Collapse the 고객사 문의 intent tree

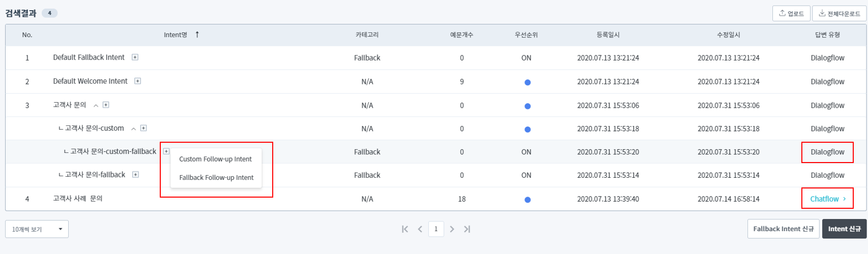click(96, 106)
